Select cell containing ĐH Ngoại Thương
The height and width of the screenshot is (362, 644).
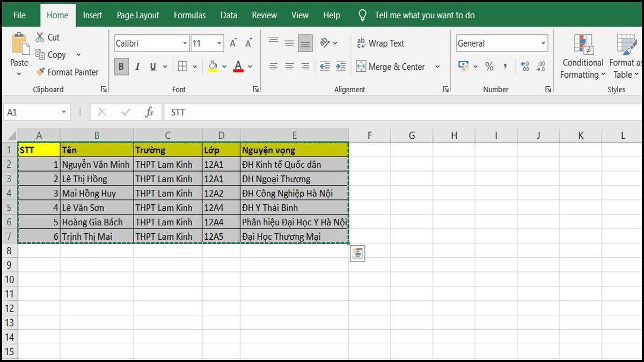pyautogui.click(x=294, y=179)
